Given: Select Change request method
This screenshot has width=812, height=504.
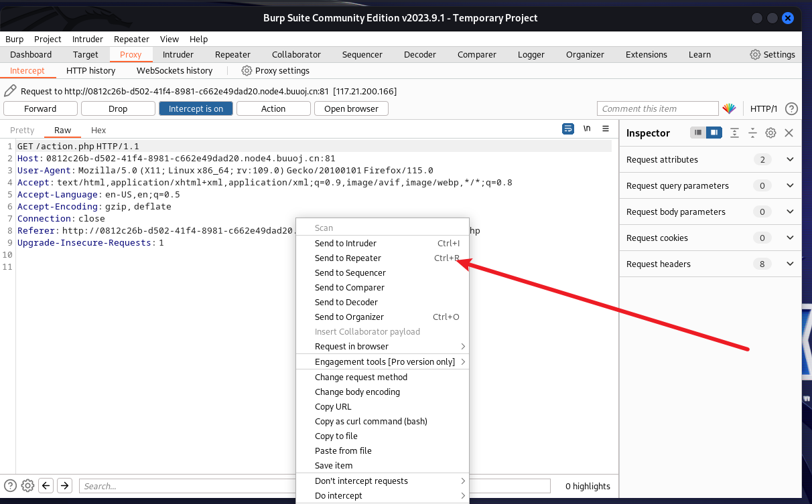Looking at the screenshot, I should [x=383, y=377].
